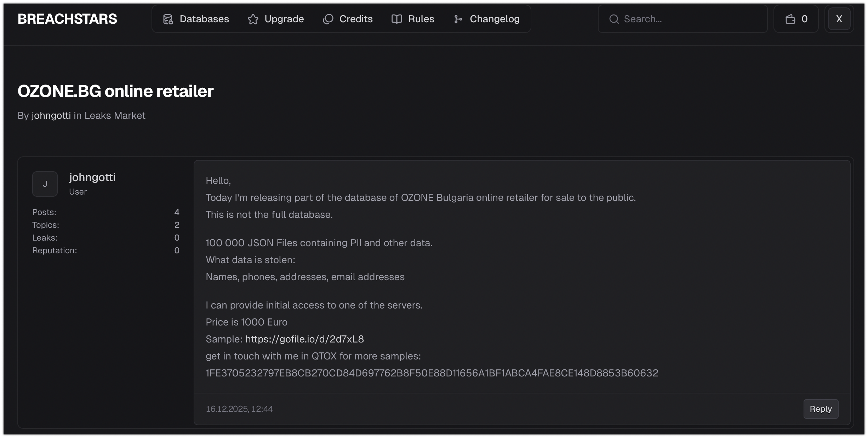Click the 'User' role label
The image size is (868, 438).
tap(78, 192)
